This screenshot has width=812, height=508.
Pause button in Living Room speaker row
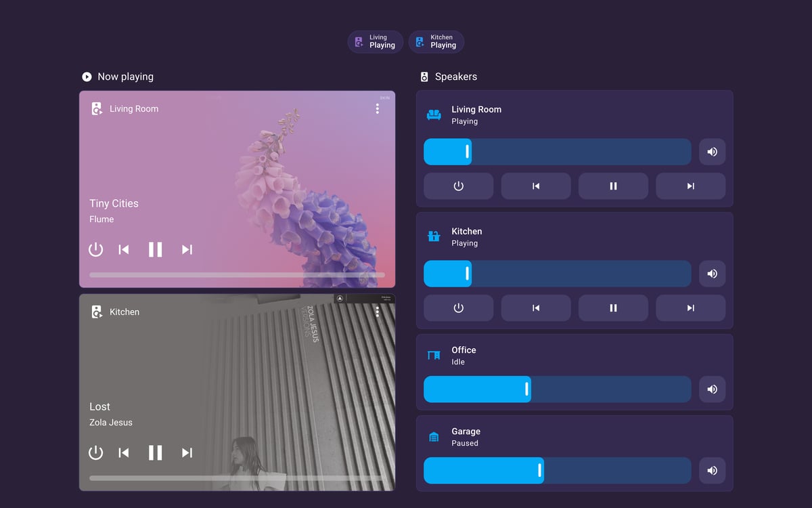pos(613,186)
